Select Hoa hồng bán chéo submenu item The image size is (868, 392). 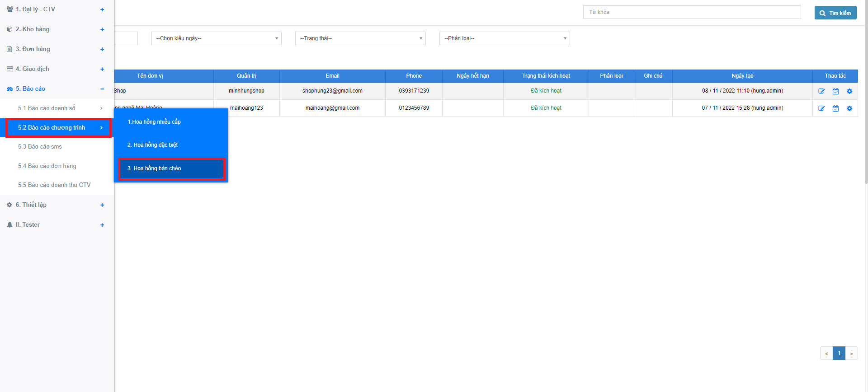(171, 168)
